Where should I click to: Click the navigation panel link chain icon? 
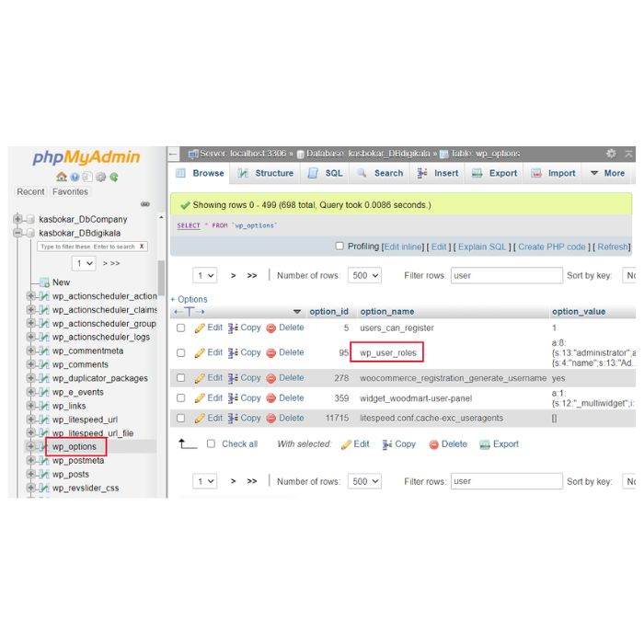click(x=145, y=204)
